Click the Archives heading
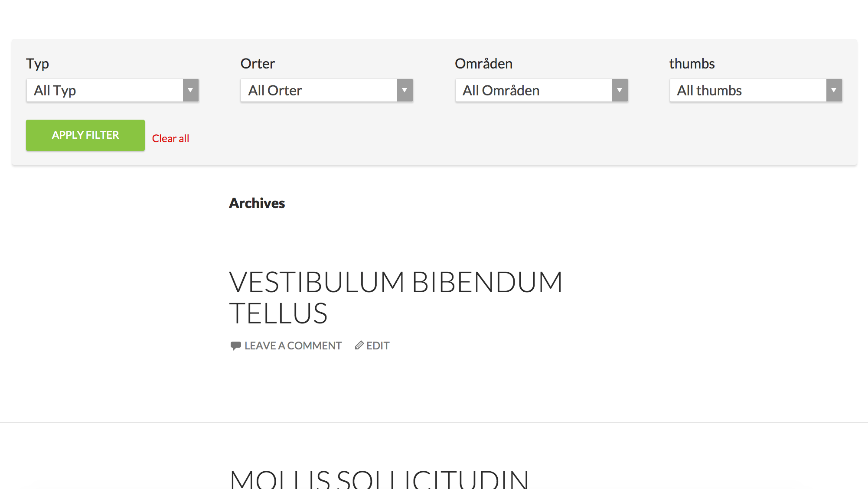This screenshot has width=868, height=489. [x=256, y=203]
